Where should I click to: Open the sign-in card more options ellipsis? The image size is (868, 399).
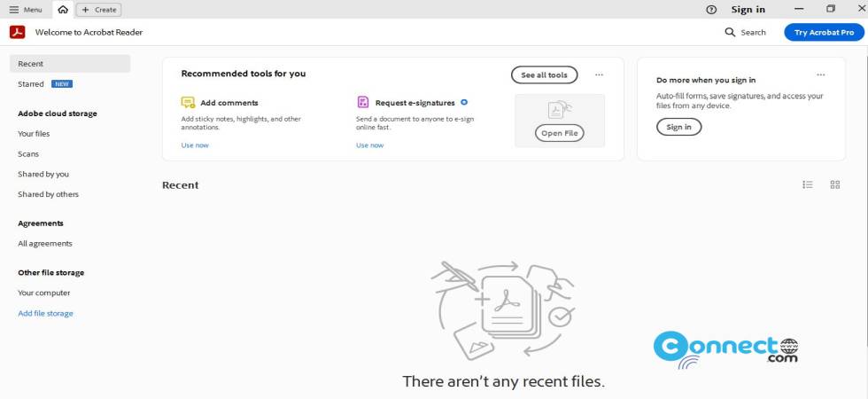click(x=820, y=74)
